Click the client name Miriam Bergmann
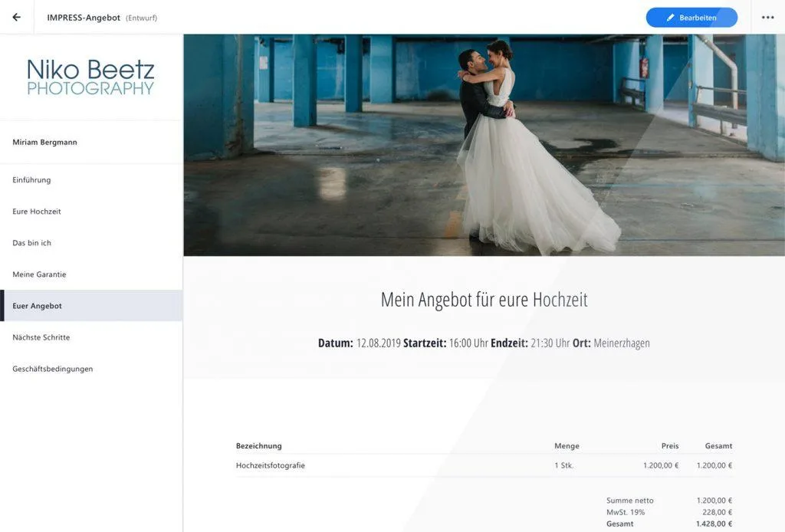 tap(44, 142)
